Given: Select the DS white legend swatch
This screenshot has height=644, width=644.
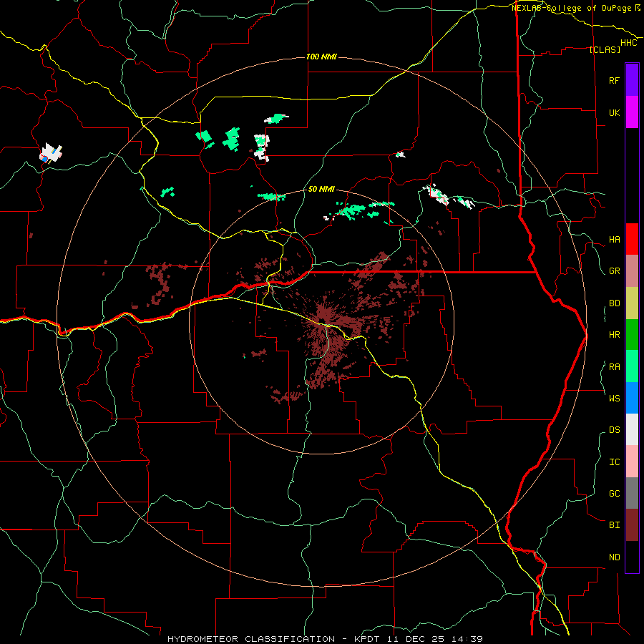Looking at the screenshot, I should pos(632,429).
